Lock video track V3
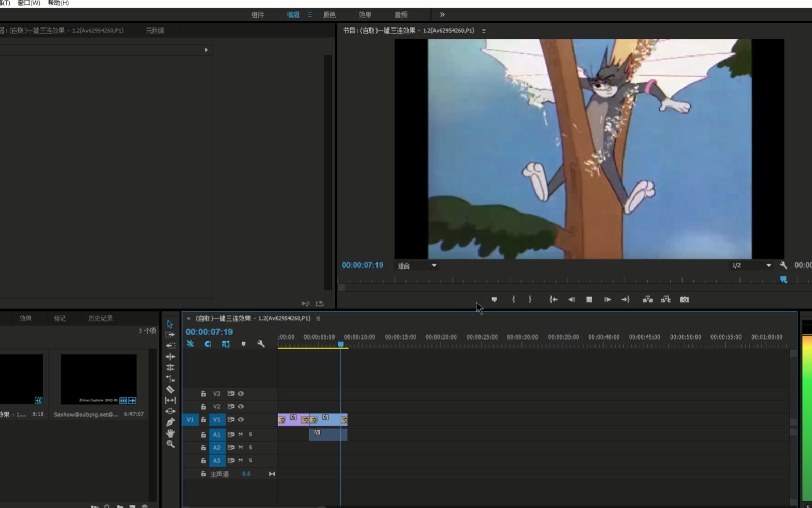Viewport: 812px width, 508px height. pos(203,393)
